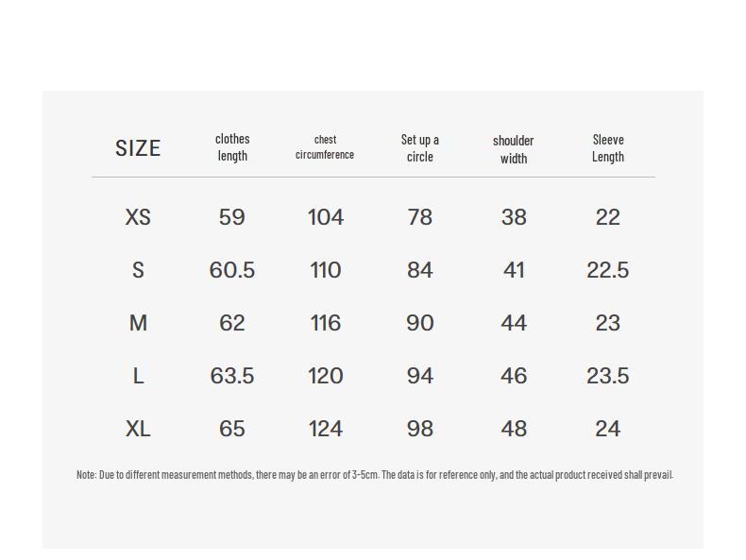Click the 65 clothes length value

click(x=232, y=429)
